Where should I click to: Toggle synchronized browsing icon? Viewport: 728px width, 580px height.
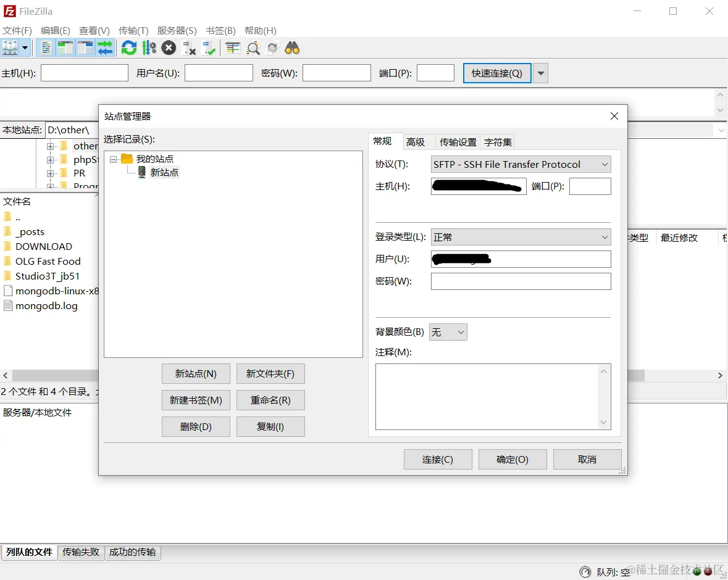(272, 48)
